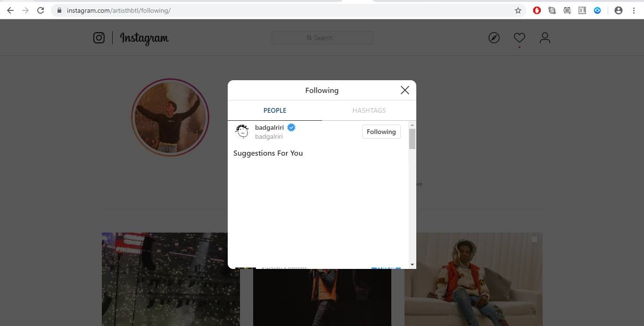Screen dimensions: 644x326
Task: Click the Instagram camera logo
Action: click(99, 38)
